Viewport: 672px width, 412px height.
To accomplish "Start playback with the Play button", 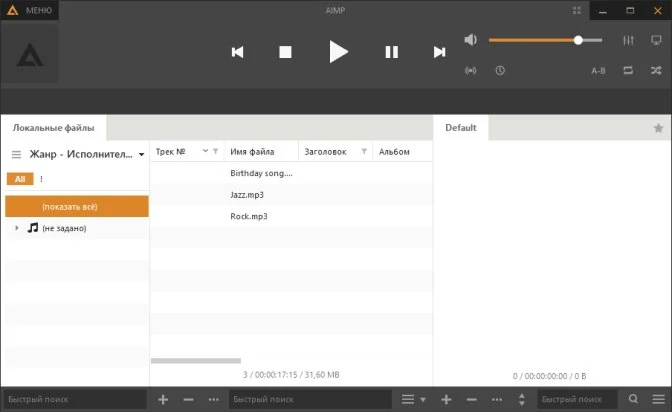I will 339,52.
